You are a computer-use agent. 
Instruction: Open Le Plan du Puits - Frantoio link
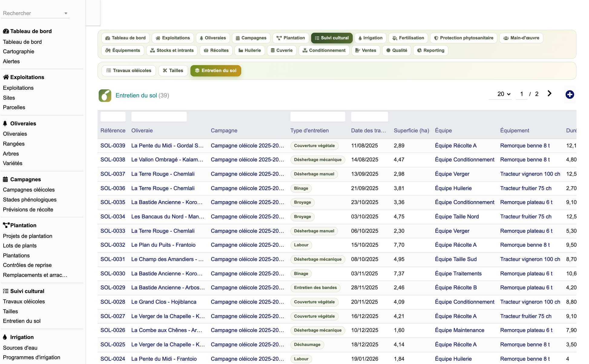pos(163,245)
